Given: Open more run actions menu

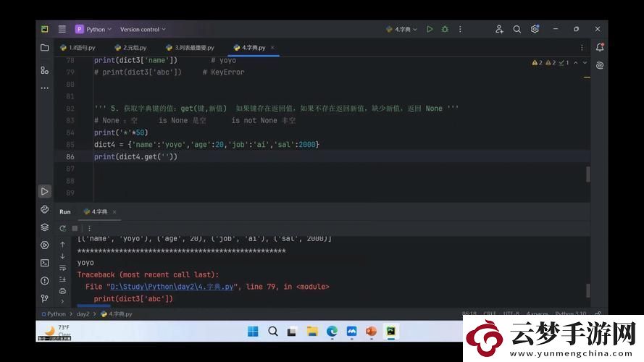Looking at the screenshot, I should pos(460,29).
